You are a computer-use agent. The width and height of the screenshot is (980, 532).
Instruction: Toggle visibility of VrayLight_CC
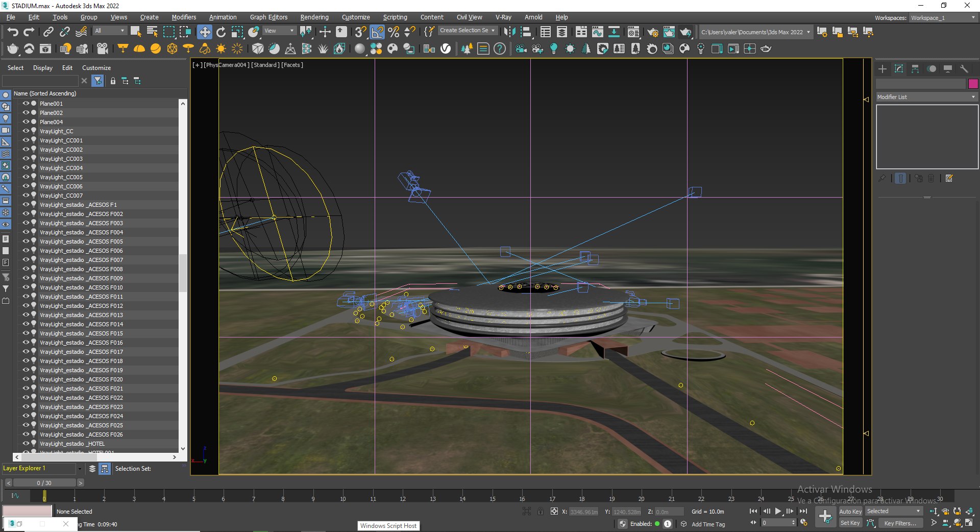(x=26, y=131)
